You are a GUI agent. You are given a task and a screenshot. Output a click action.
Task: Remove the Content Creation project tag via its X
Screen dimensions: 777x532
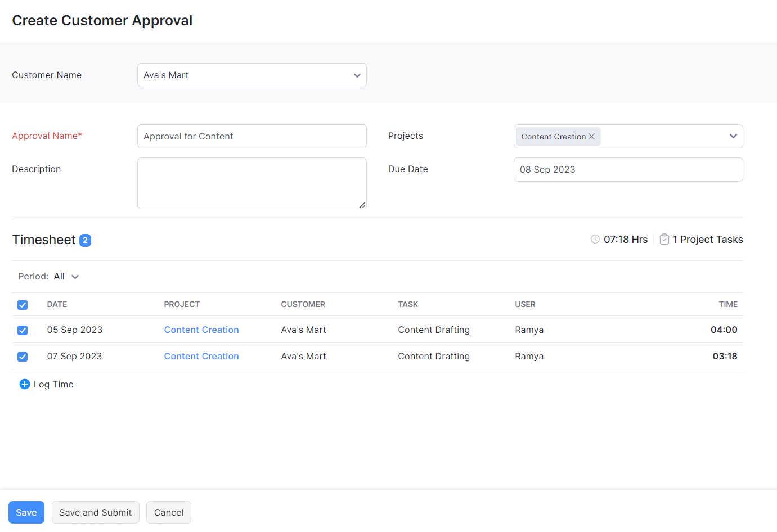[x=591, y=136]
